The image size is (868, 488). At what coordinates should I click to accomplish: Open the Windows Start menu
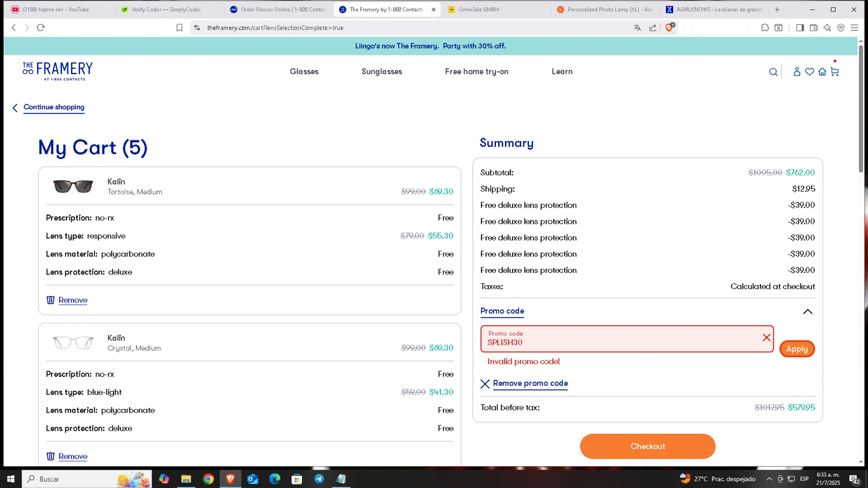(x=10, y=479)
